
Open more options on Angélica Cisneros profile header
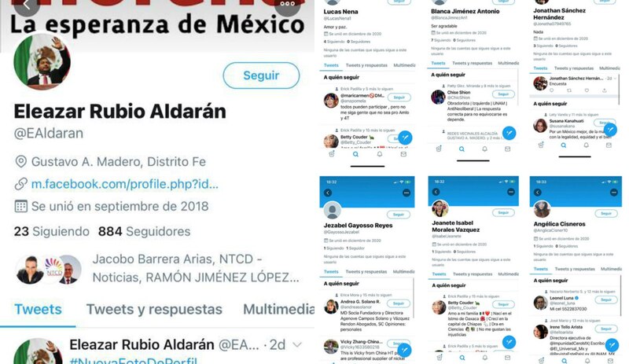(x=614, y=193)
